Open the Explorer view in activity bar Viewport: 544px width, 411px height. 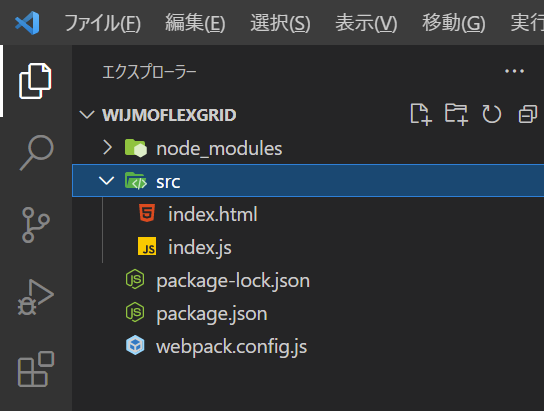click(x=35, y=81)
